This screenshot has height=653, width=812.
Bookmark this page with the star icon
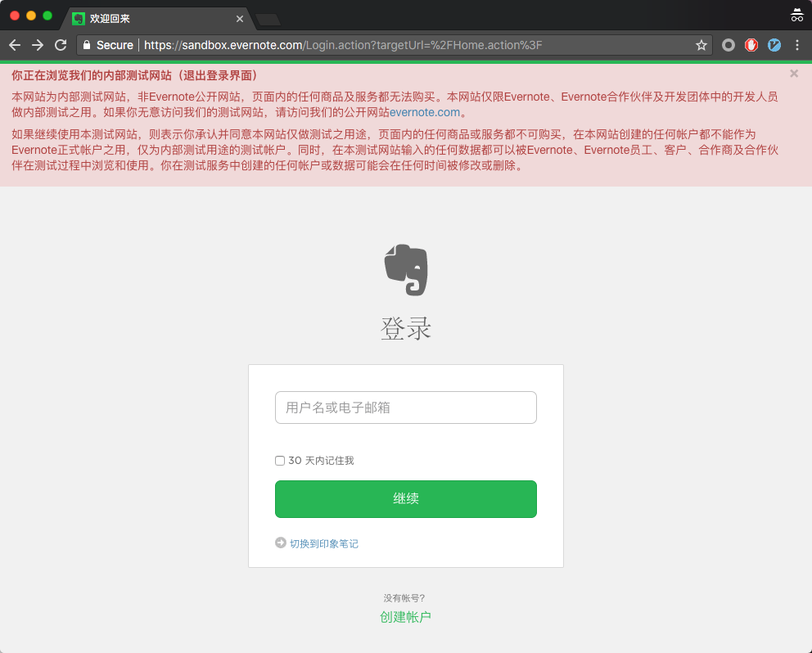pos(701,45)
